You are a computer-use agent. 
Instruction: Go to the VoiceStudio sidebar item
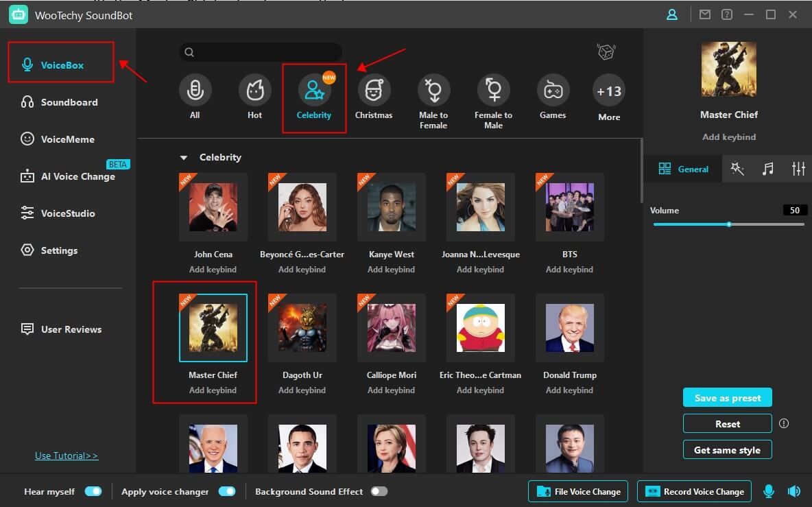click(67, 213)
